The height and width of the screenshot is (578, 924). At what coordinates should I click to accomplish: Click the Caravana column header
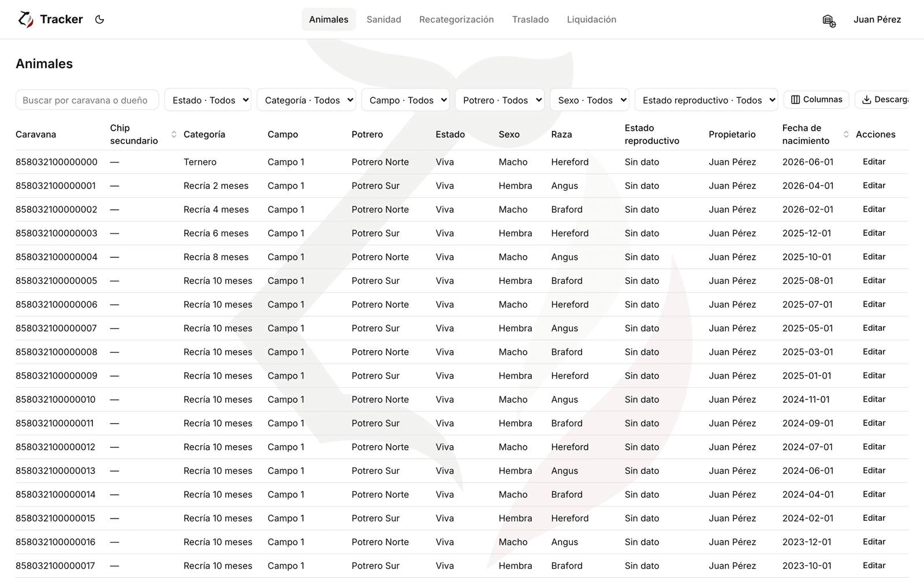36,135
